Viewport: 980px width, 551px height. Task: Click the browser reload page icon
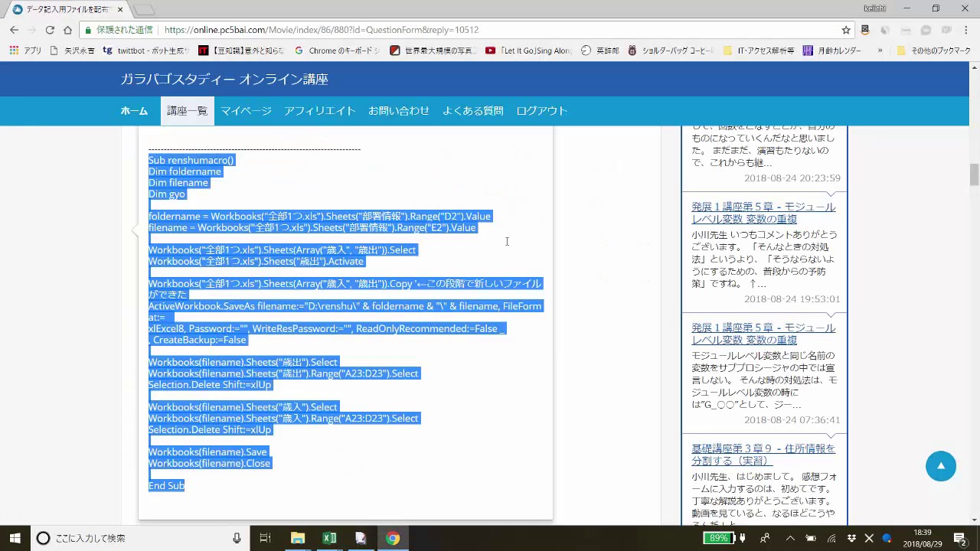50,30
